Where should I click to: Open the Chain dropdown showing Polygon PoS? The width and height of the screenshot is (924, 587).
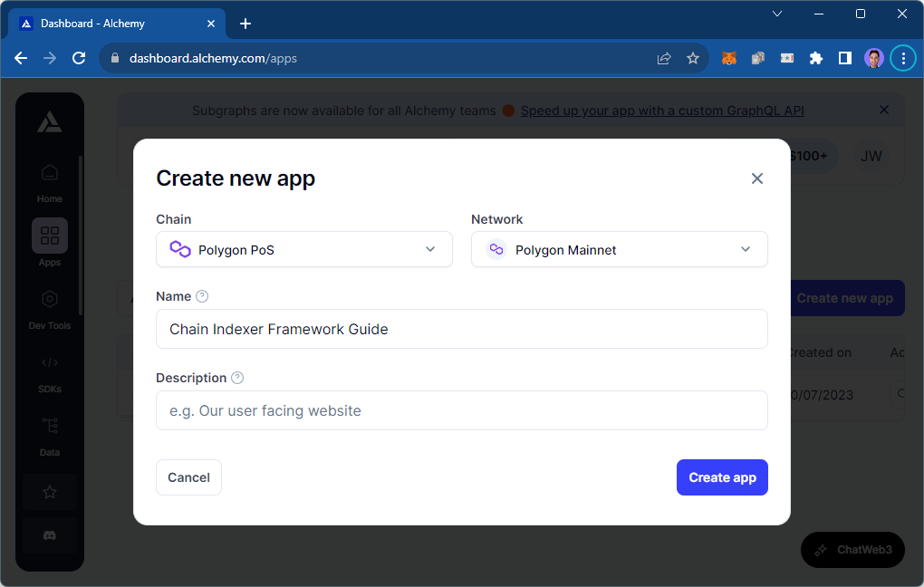pyautogui.click(x=304, y=249)
